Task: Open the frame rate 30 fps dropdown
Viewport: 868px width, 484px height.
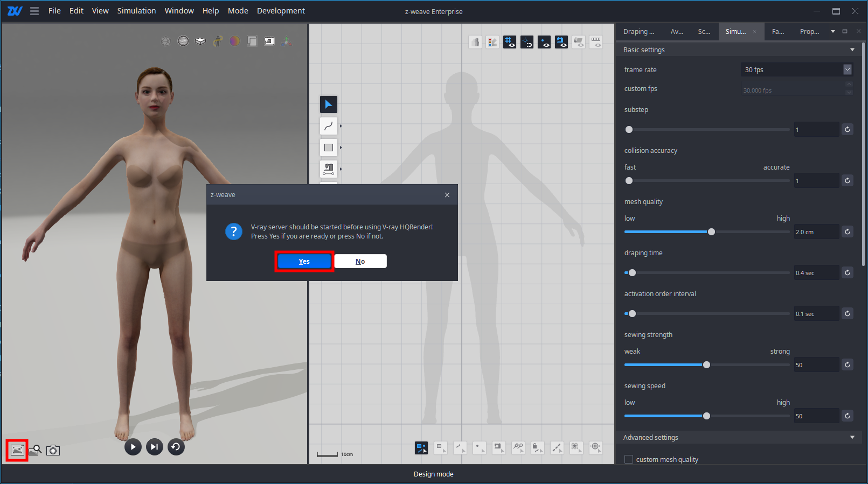Action: click(x=797, y=69)
